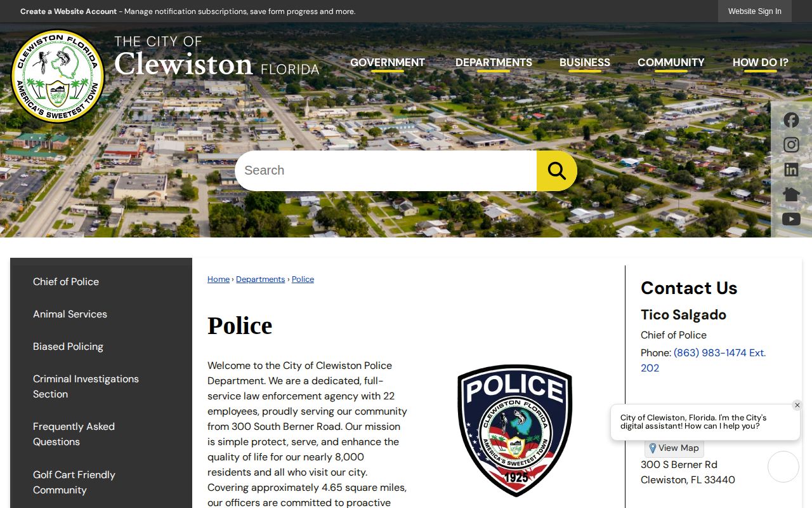
Task: Open the Departments navigation menu
Action: (494, 62)
